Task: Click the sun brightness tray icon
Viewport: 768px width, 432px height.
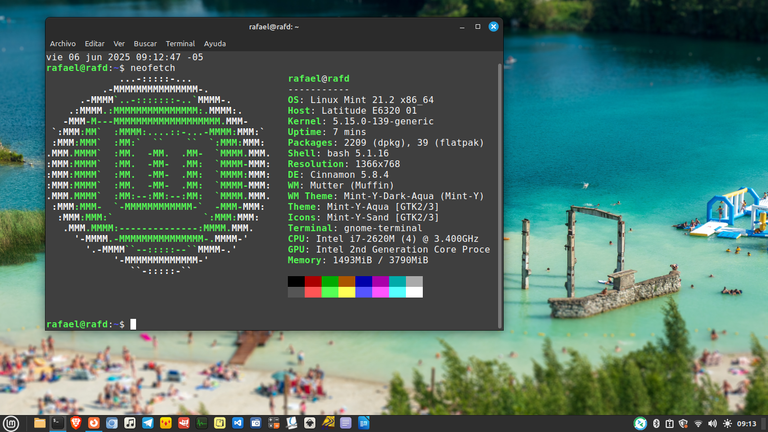Action: click(x=727, y=423)
